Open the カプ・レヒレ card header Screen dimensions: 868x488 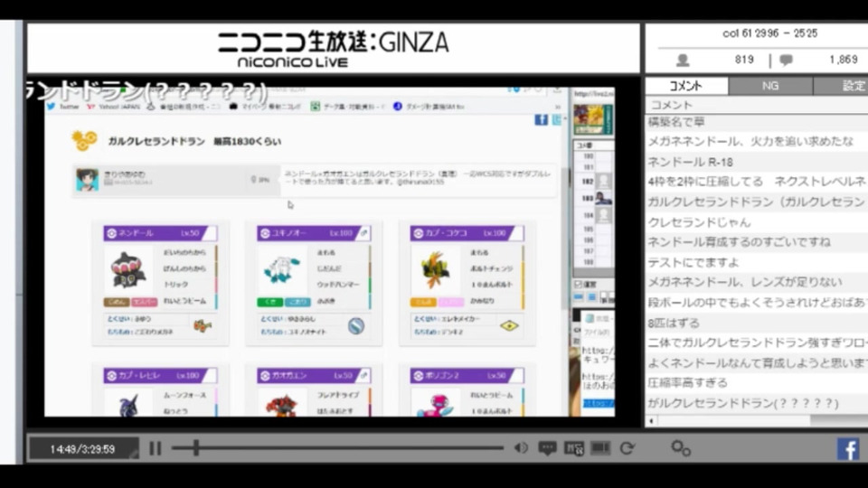tap(160, 375)
